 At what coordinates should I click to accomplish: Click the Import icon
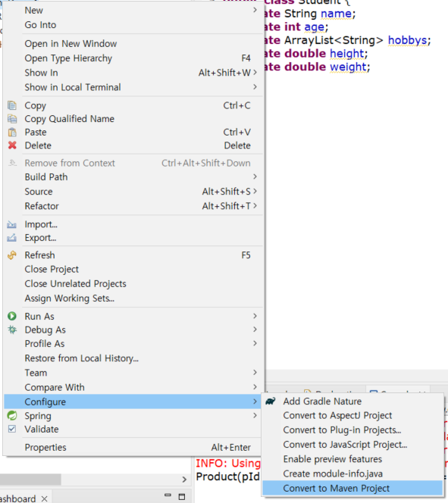click(x=12, y=224)
